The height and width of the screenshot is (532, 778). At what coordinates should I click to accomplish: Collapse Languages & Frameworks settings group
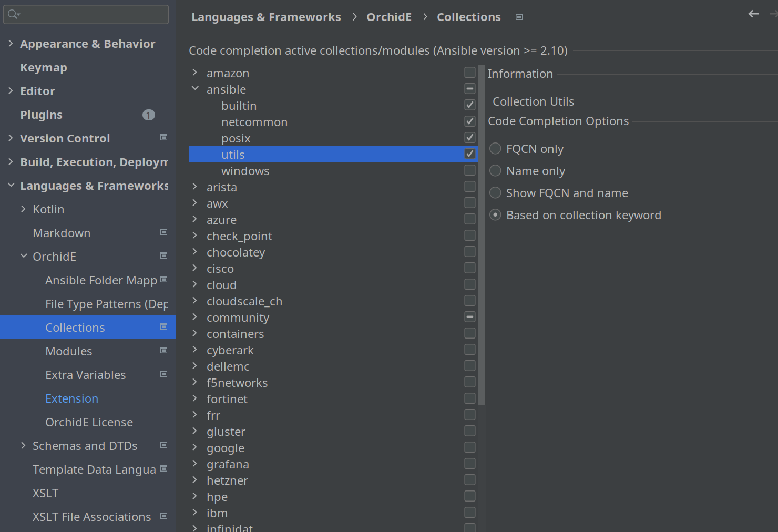click(x=11, y=185)
